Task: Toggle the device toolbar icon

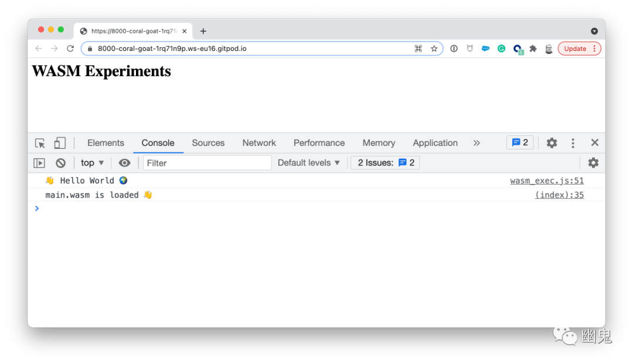Action: pyautogui.click(x=60, y=143)
